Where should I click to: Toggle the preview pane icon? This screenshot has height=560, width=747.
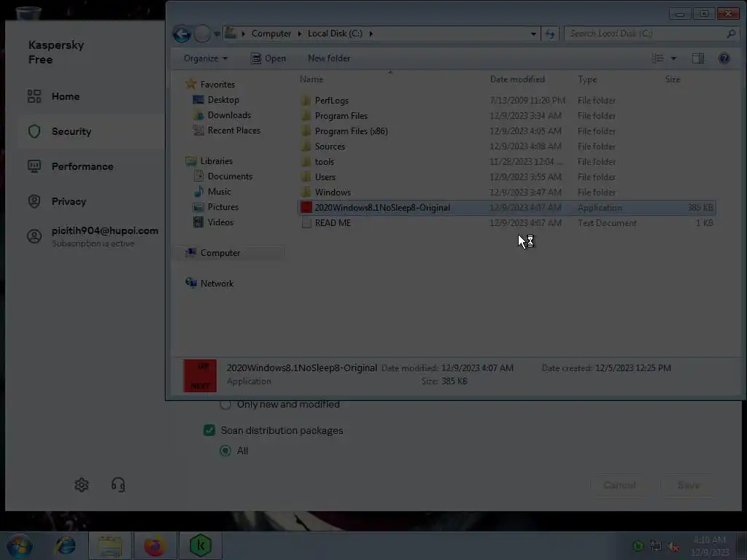698,58
